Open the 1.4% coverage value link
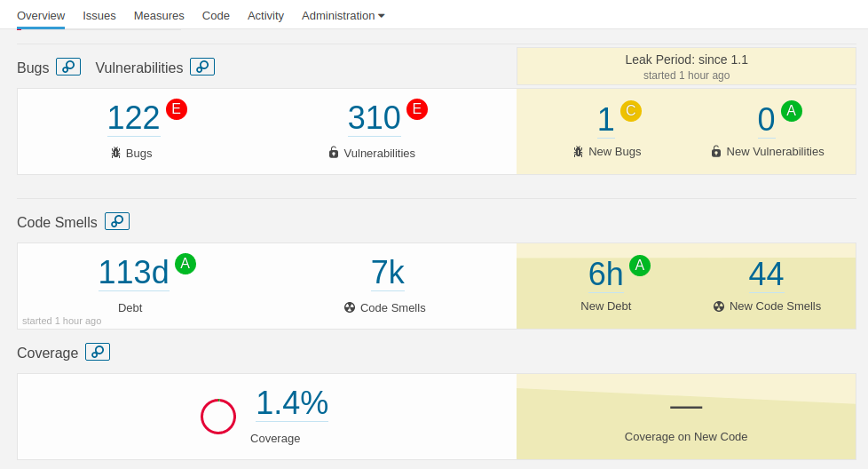The image size is (868, 469). click(292, 403)
